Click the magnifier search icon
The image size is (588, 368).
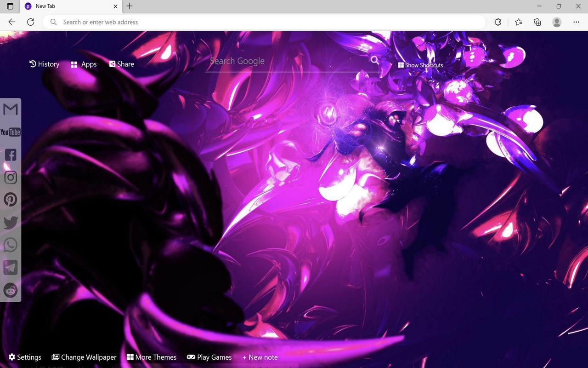[x=375, y=60]
